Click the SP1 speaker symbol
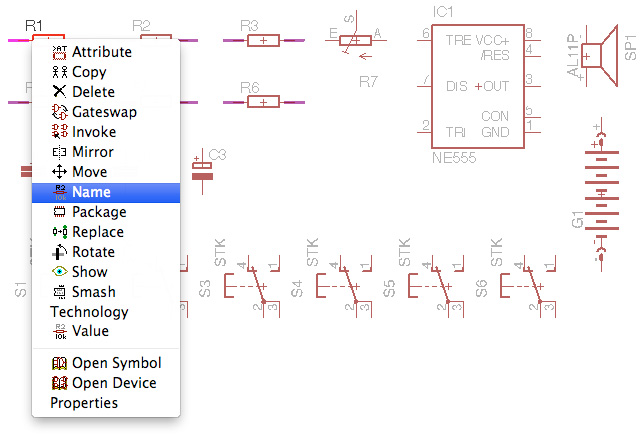Viewport: 640px width, 438px height. 599,58
